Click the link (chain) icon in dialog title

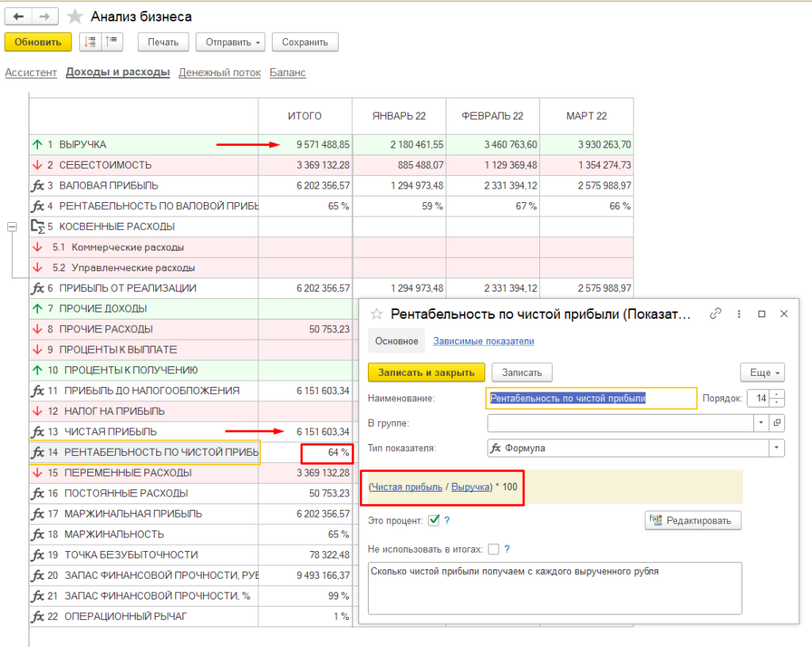[715, 314]
